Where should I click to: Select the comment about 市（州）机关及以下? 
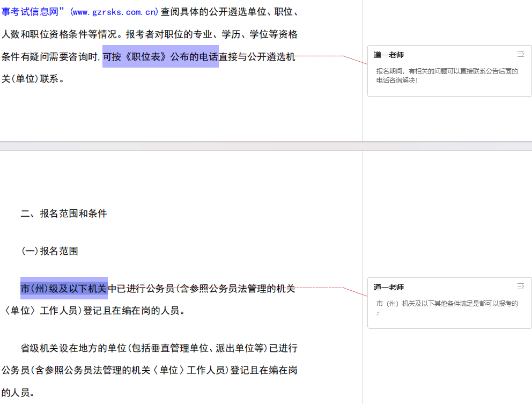coord(447,307)
